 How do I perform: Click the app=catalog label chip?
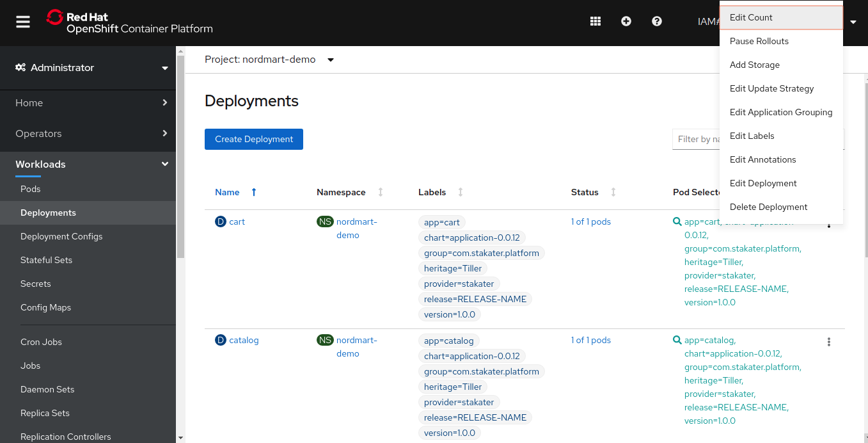(449, 341)
